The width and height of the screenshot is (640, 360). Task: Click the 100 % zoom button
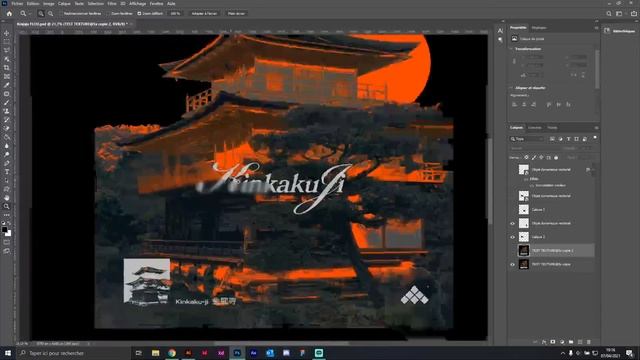(175, 13)
